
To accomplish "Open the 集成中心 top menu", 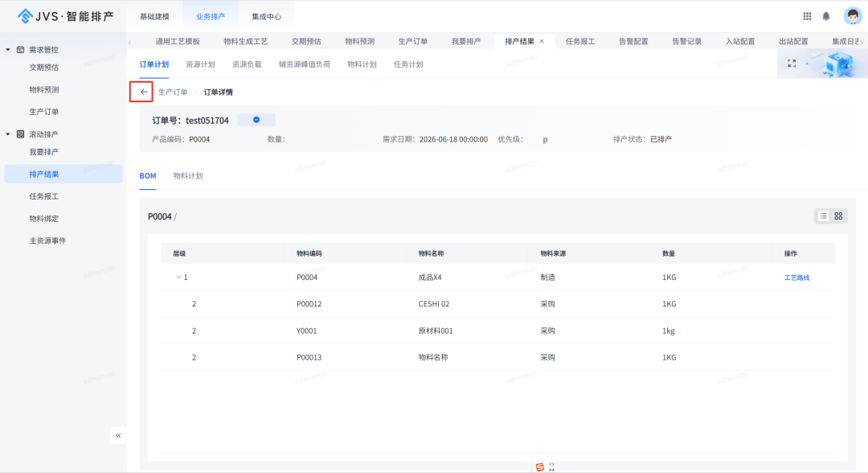I will click(266, 17).
